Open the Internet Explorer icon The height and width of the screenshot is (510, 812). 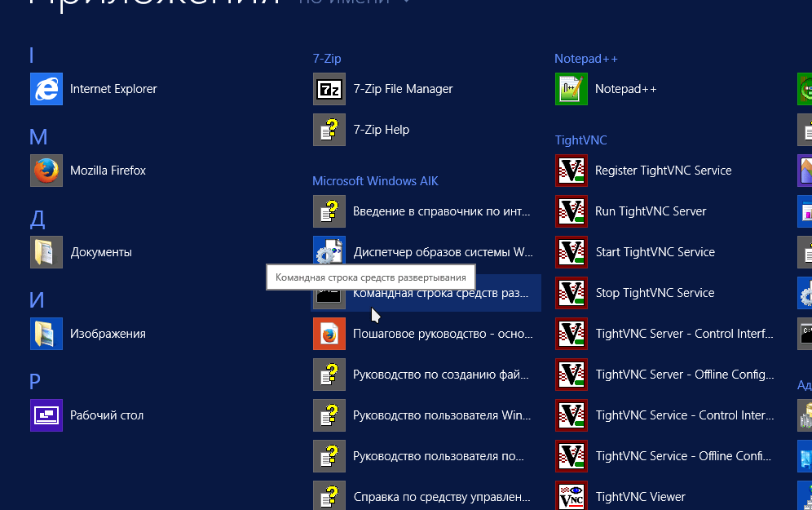pos(46,89)
